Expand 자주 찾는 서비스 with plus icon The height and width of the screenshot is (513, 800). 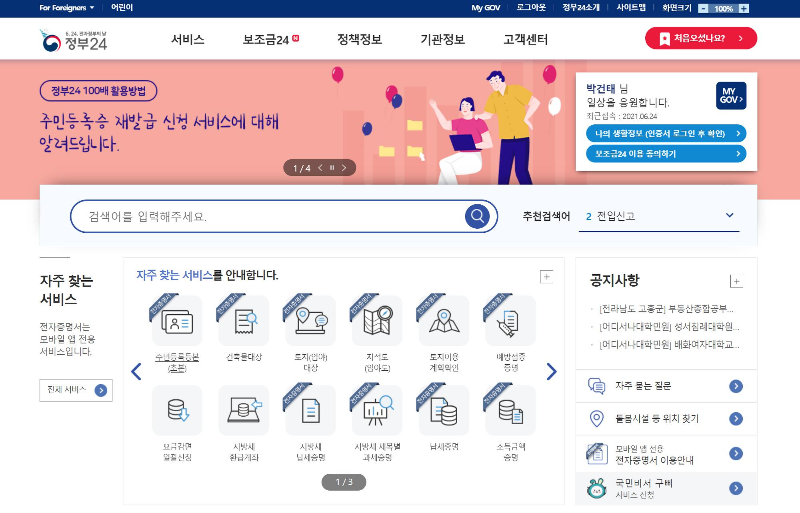[x=546, y=277]
